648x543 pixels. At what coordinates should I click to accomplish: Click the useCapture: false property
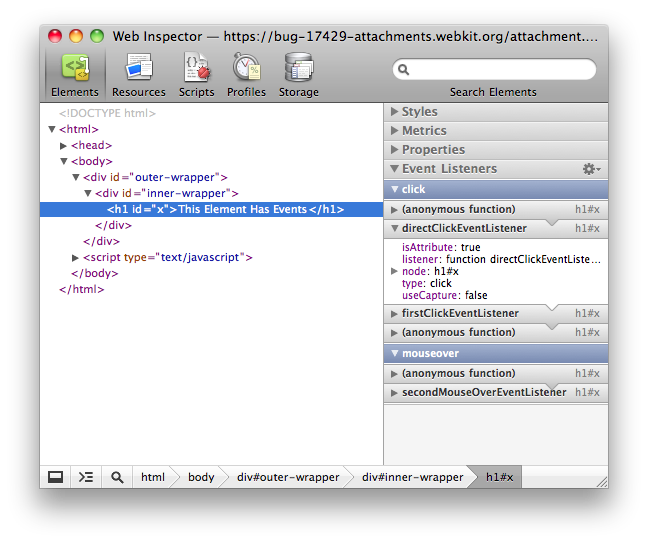445,295
